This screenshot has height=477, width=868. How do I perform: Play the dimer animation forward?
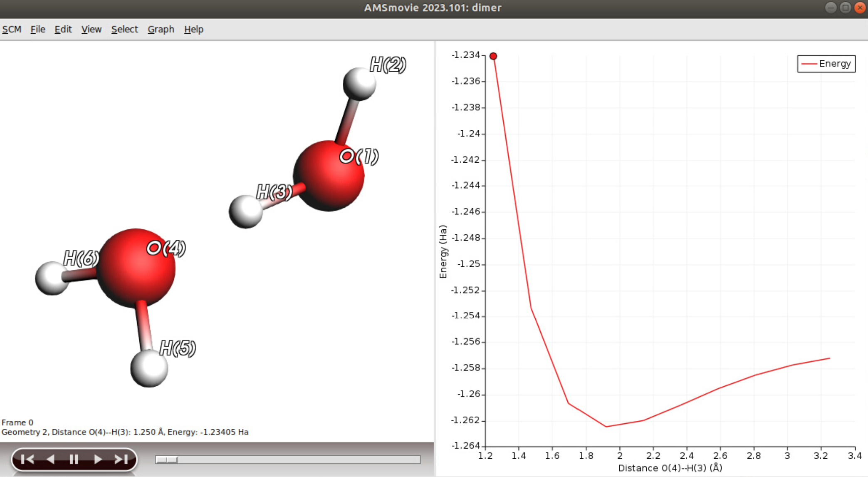(97, 460)
